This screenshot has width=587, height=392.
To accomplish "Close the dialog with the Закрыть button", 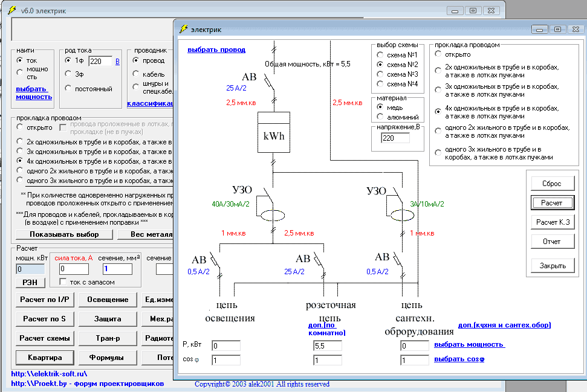I will 551,266.
